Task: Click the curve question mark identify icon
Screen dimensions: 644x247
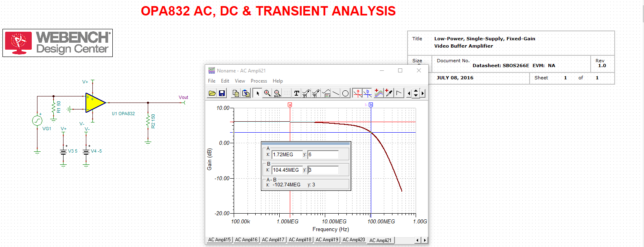Action: click(316, 93)
